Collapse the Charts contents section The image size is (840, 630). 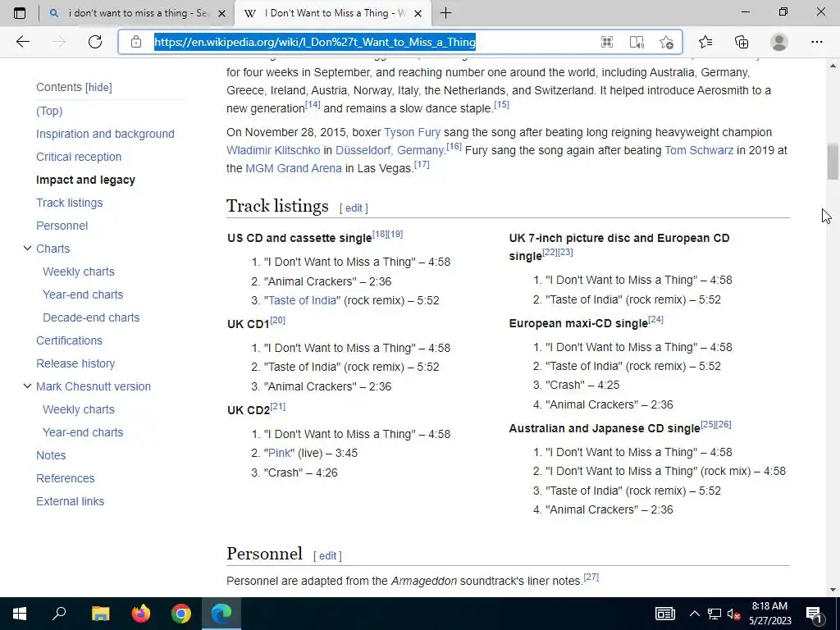pos(27,248)
